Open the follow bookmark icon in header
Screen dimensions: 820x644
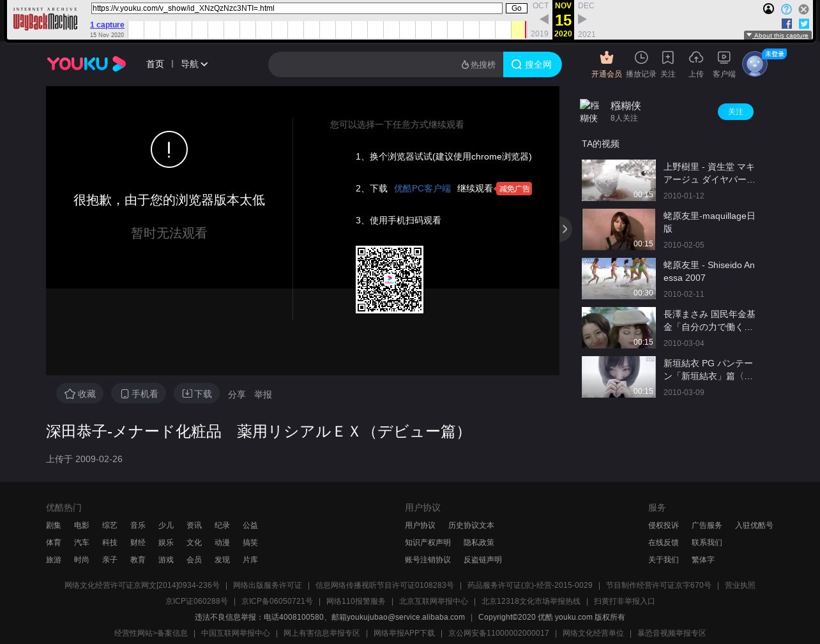click(668, 57)
